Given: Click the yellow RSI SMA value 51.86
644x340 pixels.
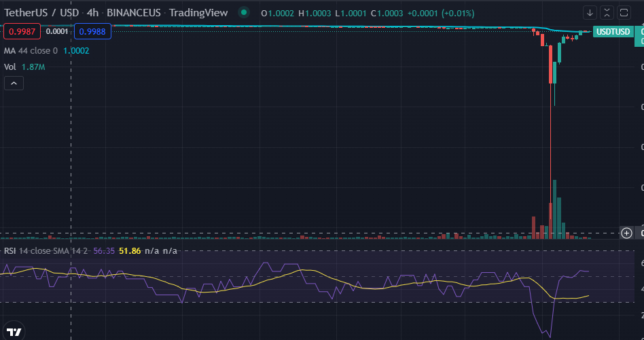Looking at the screenshot, I should [130, 250].
